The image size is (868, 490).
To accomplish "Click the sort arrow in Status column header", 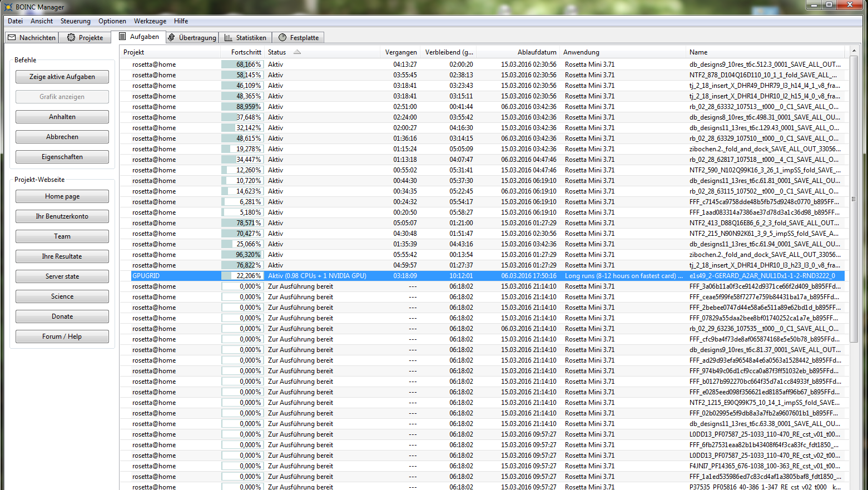I will pos(297,52).
